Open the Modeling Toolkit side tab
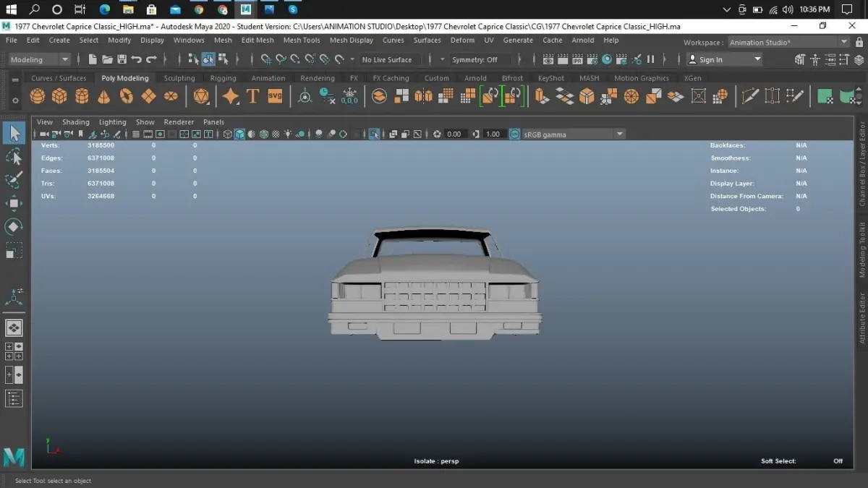The width and height of the screenshot is (868, 488). (x=861, y=249)
